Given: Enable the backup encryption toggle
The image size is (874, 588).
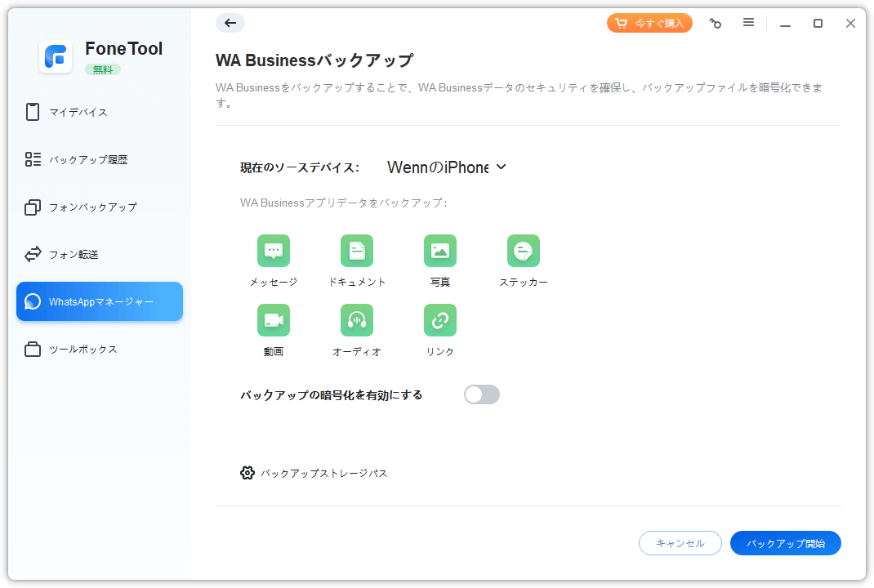Looking at the screenshot, I should pyautogui.click(x=481, y=395).
